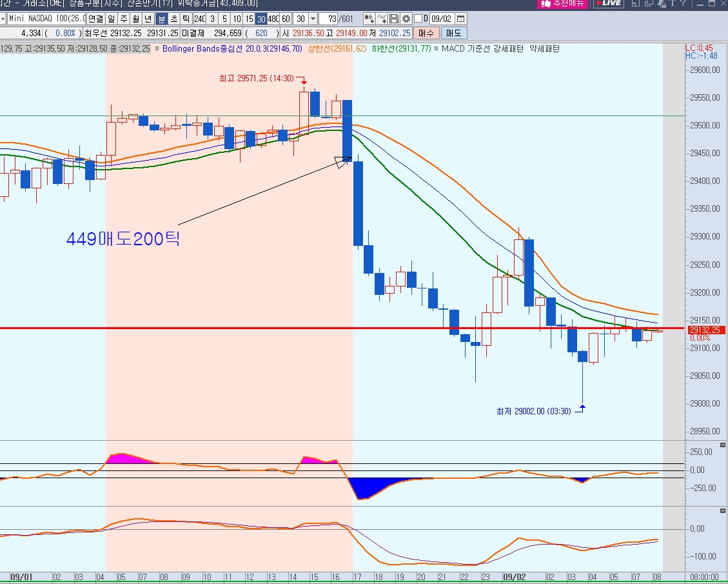Open the calendar date picker icon
728x584 pixels.
pos(460,19)
